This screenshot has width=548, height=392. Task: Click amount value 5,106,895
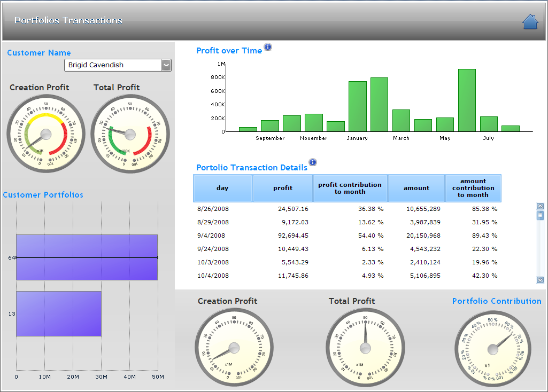tap(425, 276)
